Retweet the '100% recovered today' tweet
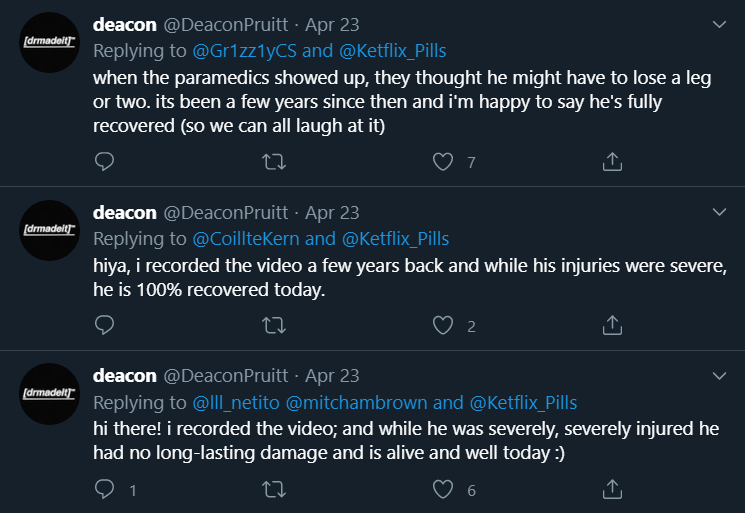The width and height of the screenshot is (745, 513). click(x=274, y=326)
